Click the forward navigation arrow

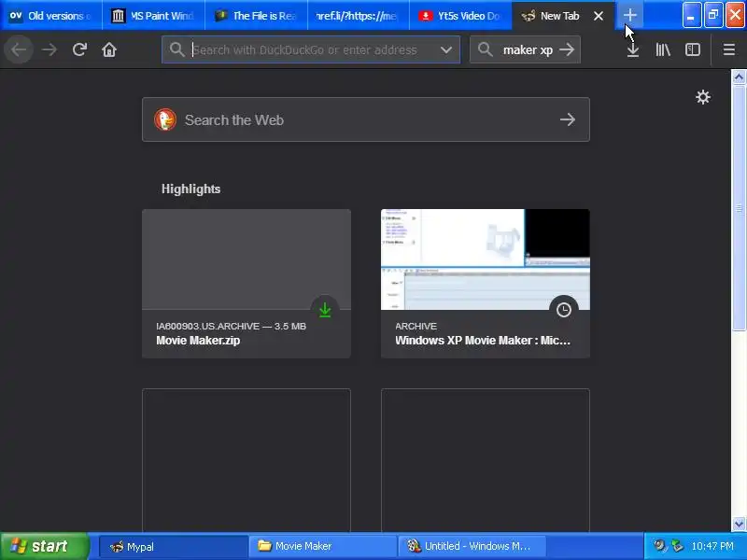pyautogui.click(x=49, y=49)
